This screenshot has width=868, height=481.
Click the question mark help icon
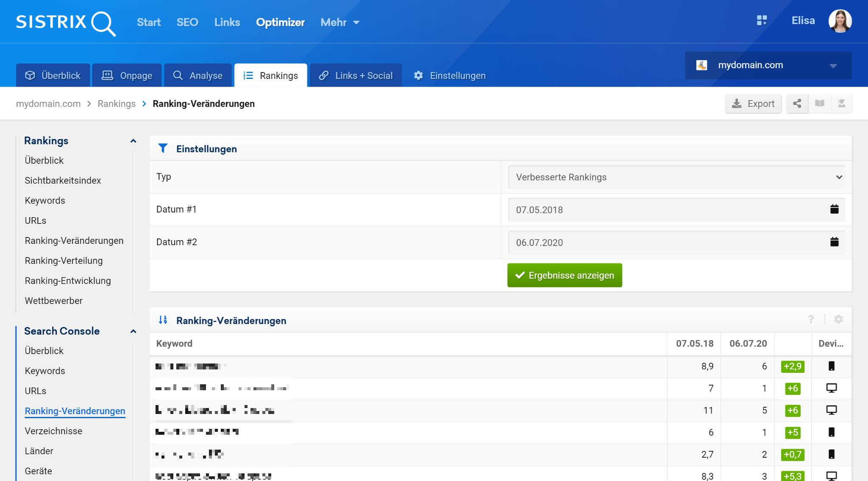pyautogui.click(x=811, y=319)
